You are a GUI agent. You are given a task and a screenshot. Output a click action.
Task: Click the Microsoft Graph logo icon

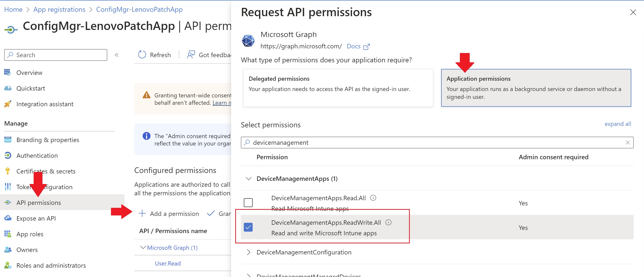(x=248, y=40)
